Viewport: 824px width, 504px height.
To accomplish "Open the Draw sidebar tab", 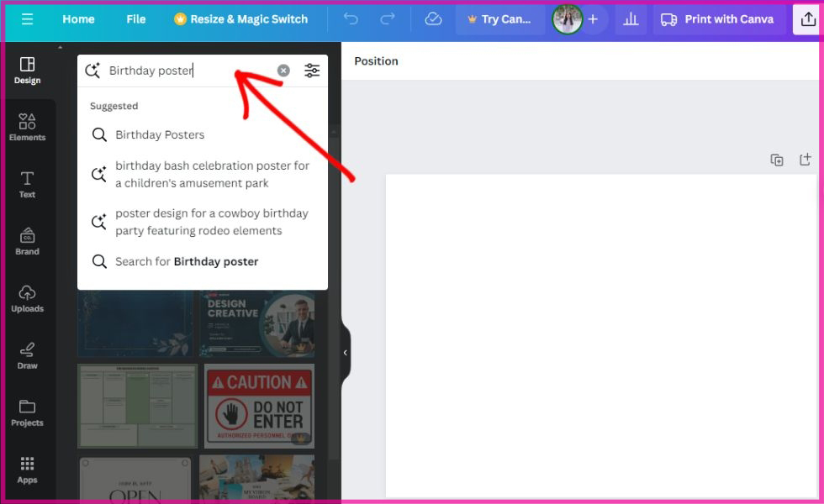I will coord(27,356).
